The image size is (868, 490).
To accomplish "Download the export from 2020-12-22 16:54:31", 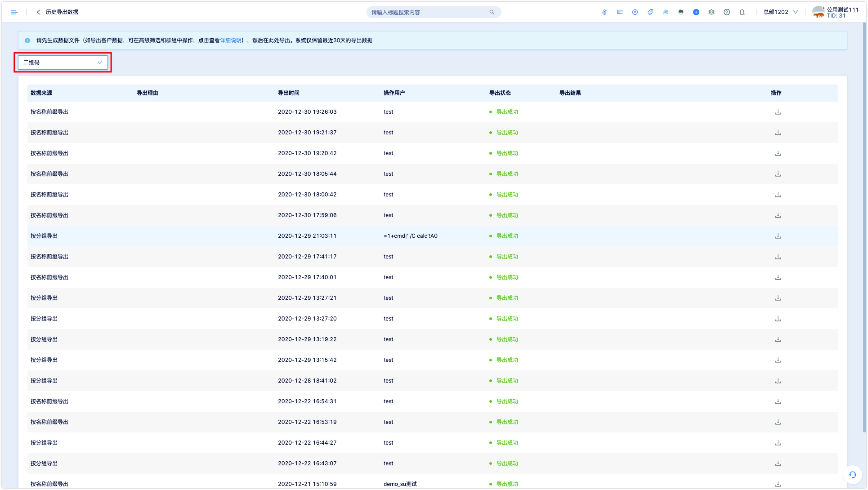I will click(778, 401).
